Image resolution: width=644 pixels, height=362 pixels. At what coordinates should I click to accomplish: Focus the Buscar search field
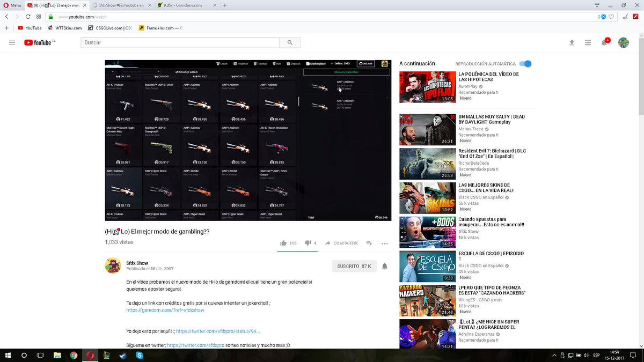(180, 42)
